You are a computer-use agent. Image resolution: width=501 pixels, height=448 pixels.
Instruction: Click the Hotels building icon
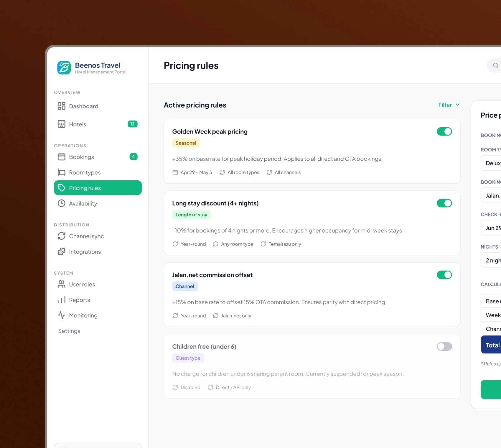click(x=61, y=124)
